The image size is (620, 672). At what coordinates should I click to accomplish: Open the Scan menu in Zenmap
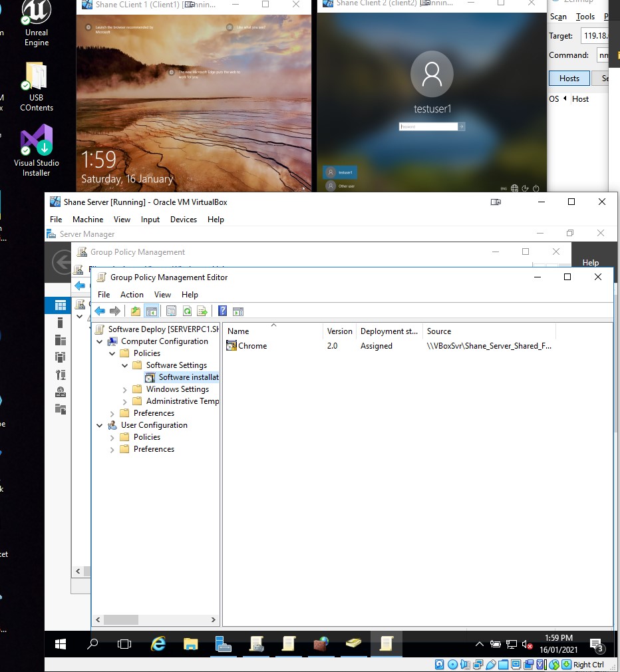[558, 17]
